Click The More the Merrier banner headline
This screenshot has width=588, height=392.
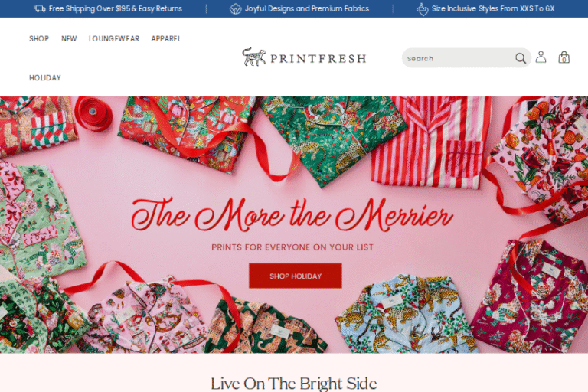click(292, 214)
